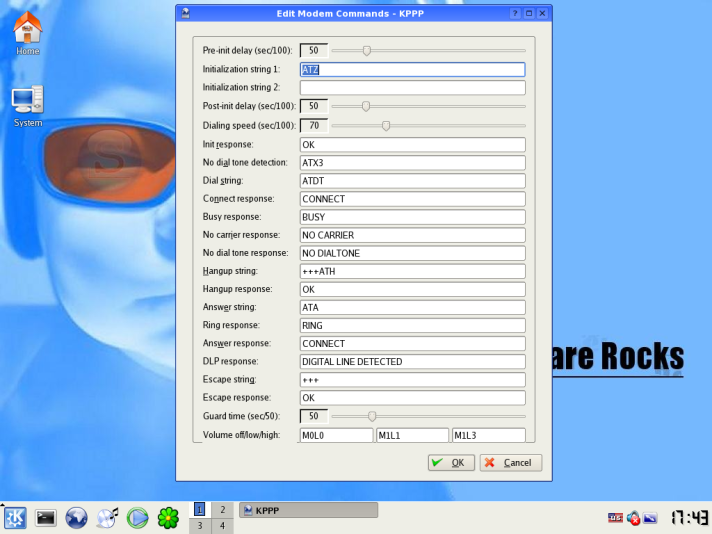Launch the terminal from the panel

(x=45, y=518)
